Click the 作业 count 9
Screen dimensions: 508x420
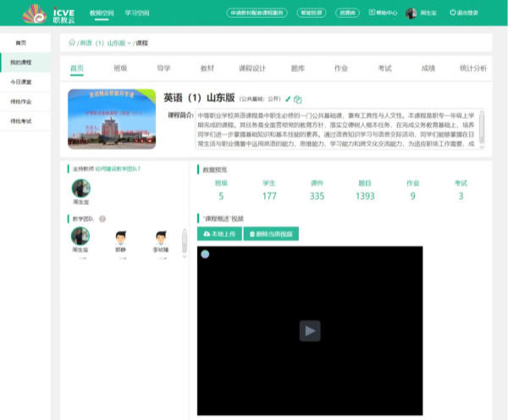[x=413, y=196]
